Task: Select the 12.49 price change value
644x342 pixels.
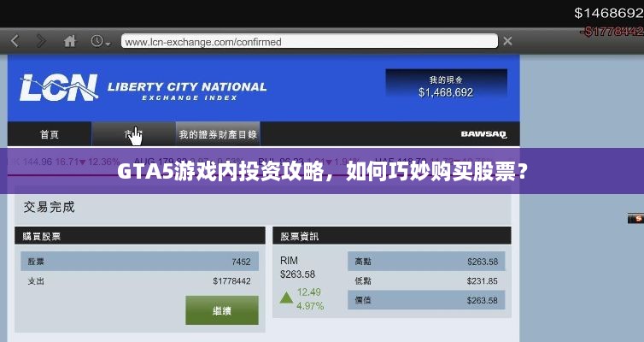Action: (x=309, y=292)
